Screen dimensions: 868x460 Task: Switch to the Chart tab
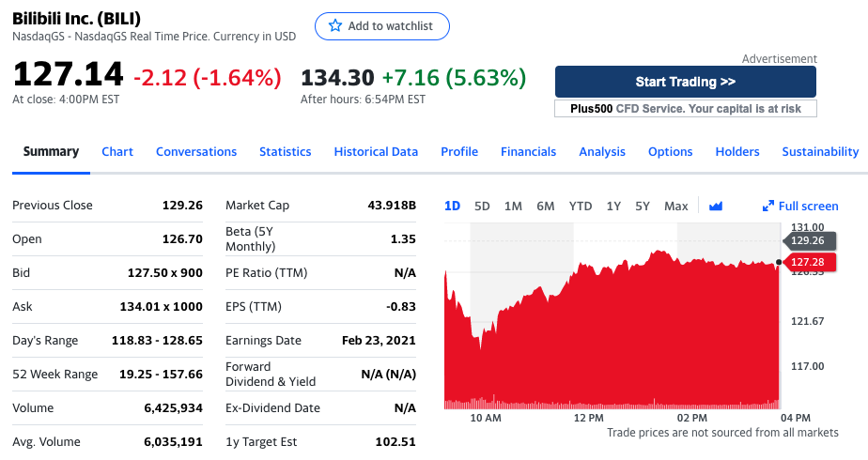[117, 151]
